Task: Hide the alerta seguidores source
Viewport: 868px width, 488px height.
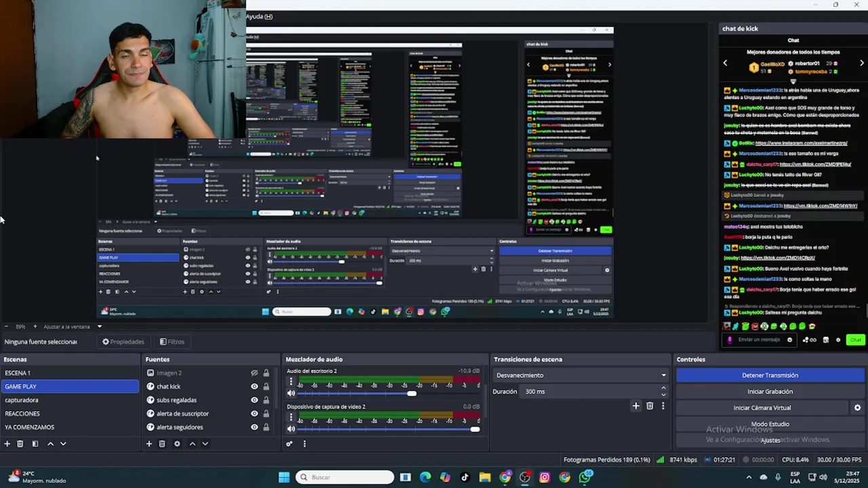Action: (x=254, y=427)
